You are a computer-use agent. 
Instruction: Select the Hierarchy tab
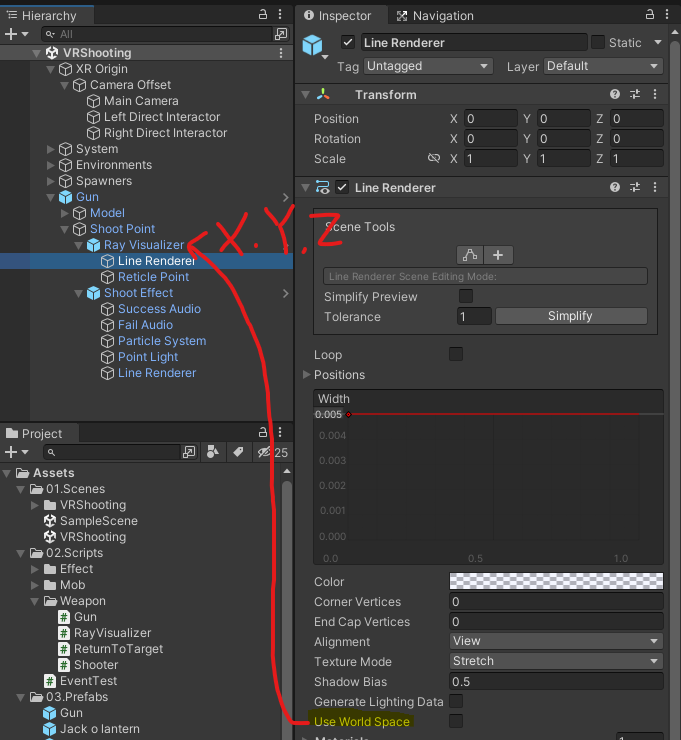46,16
